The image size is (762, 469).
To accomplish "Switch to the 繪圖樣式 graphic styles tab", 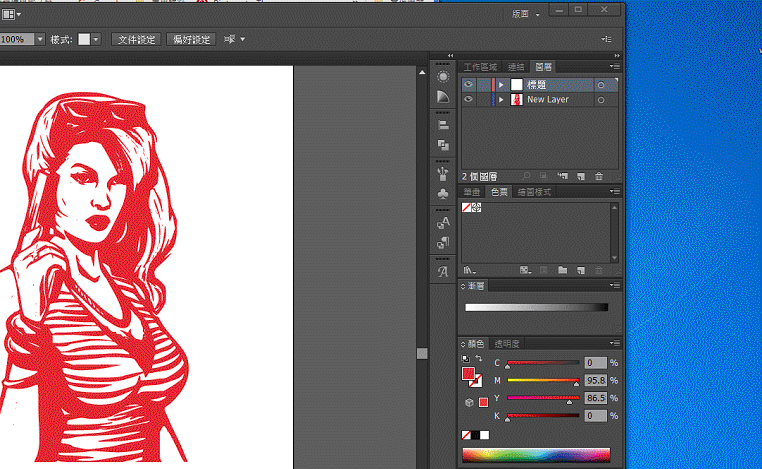I will (534, 192).
